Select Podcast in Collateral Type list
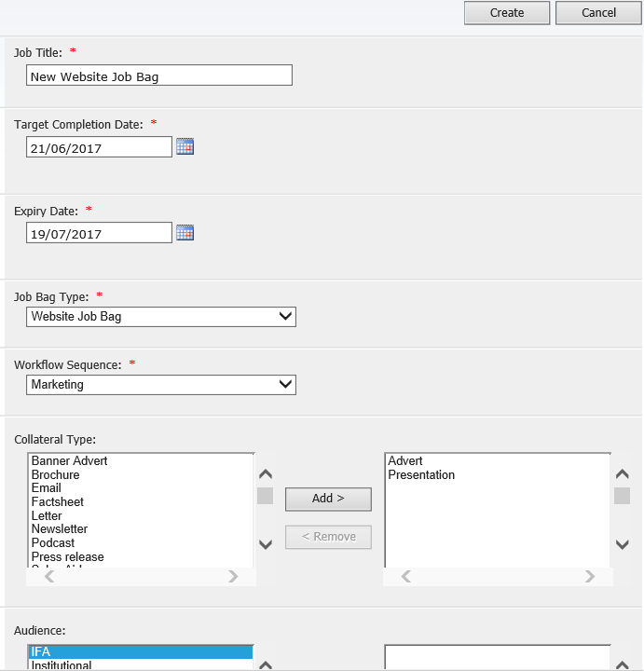 [x=142, y=543]
